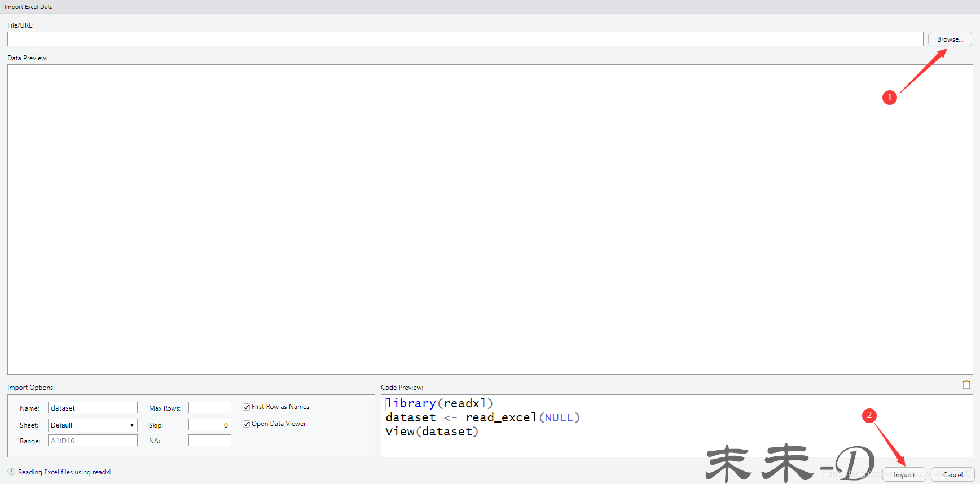Copy code preview using clipboard icon
Viewport: 980px width, 484px height.
(x=966, y=385)
